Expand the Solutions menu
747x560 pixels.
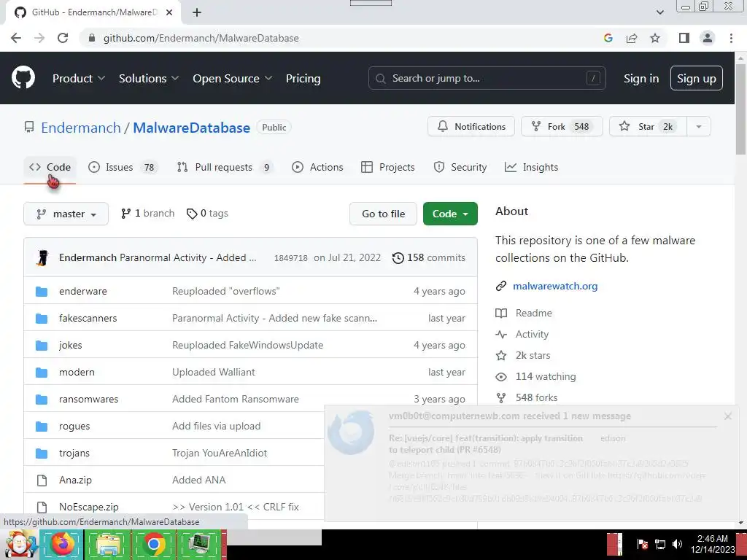click(x=149, y=79)
